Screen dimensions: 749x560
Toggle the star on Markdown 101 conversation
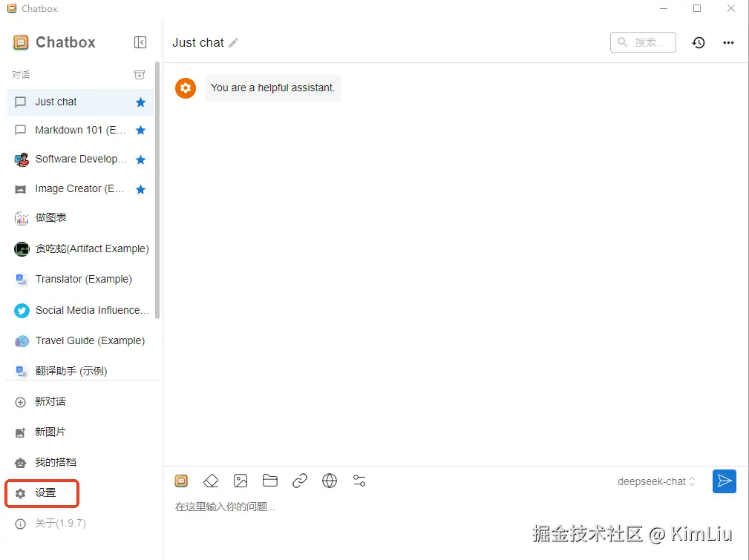pos(140,130)
